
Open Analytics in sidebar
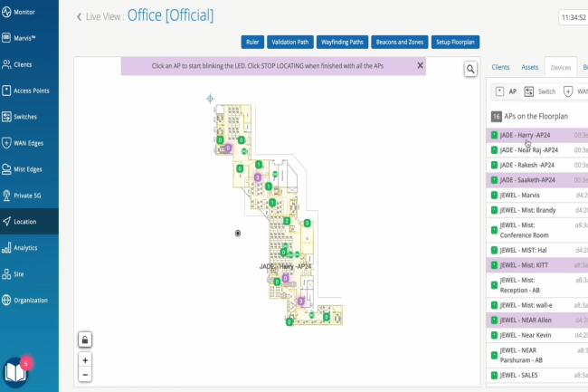pos(29,247)
